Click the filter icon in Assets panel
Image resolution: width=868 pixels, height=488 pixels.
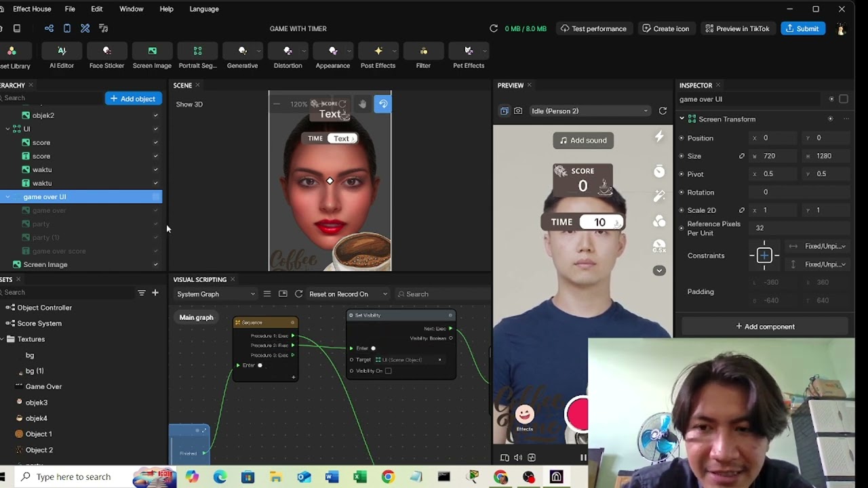[141, 293]
